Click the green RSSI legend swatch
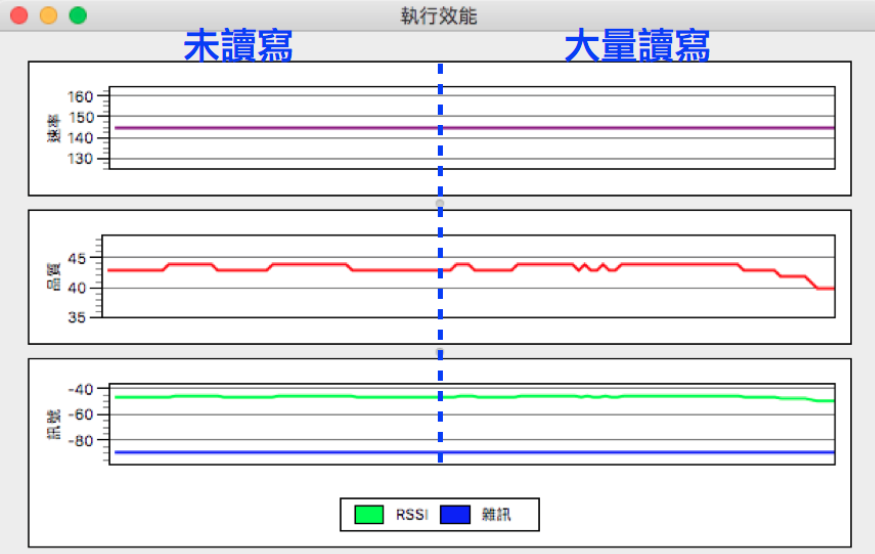 [x=369, y=515]
